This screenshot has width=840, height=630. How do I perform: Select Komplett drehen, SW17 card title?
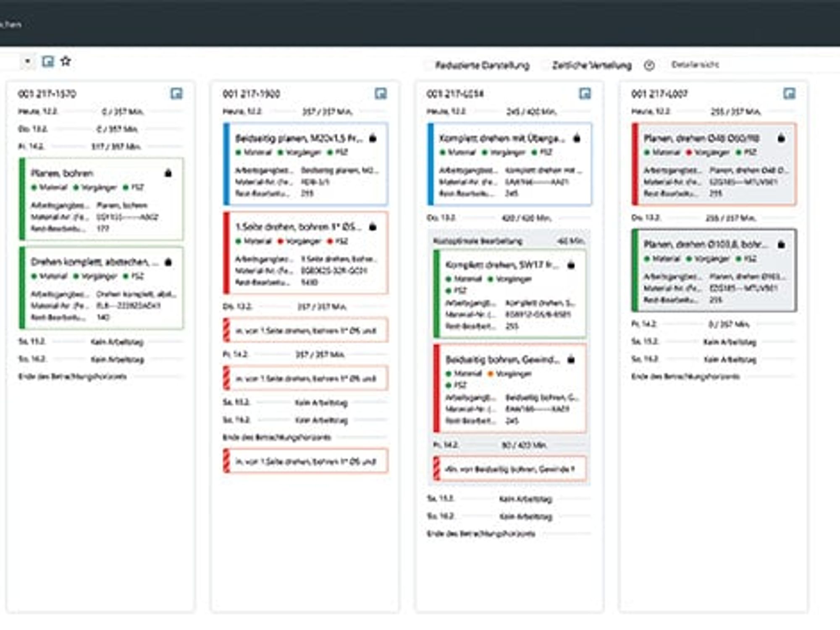[502, 265]
